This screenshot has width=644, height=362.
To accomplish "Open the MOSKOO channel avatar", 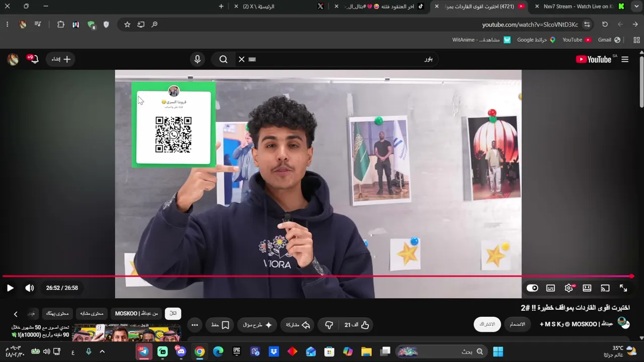I will click(623, 323).
